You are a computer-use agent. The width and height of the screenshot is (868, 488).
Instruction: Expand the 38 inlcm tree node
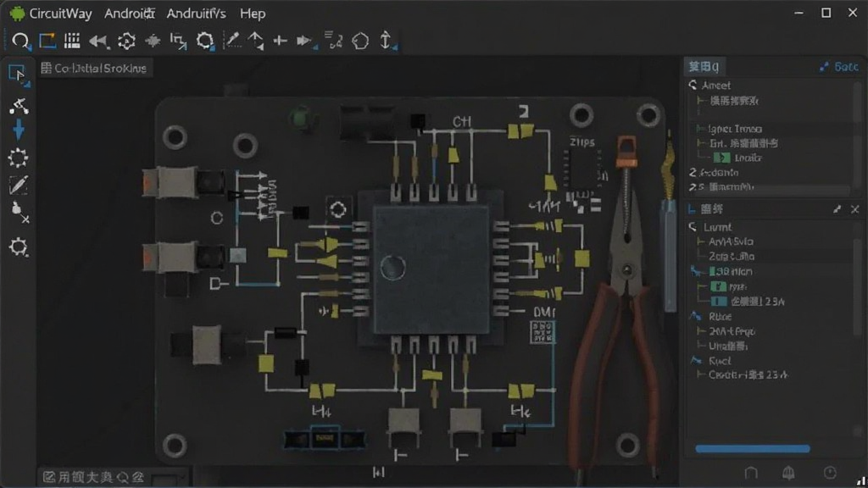click(x=695, y=271)
